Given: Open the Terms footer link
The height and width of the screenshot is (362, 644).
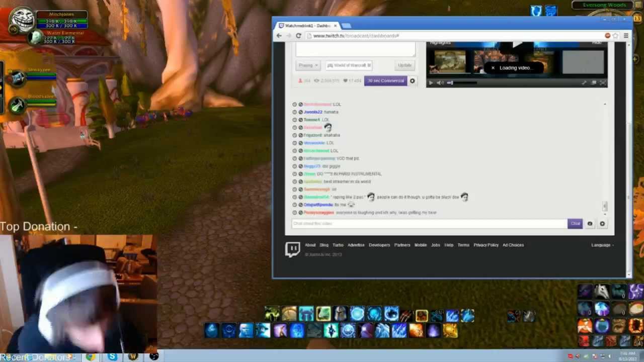Looking at the screenshot, I should point(463,245).
